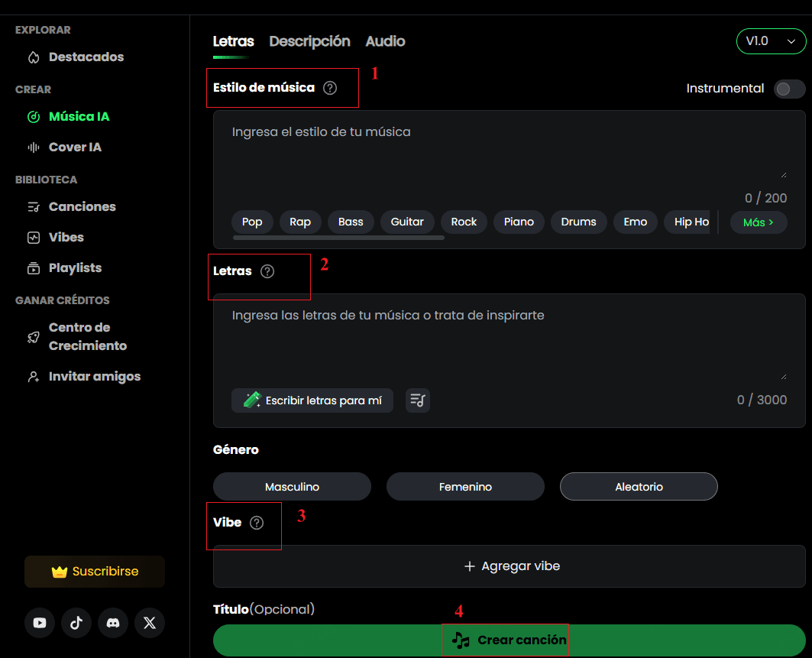The width and height of the screenshot is (812, 658).
Task: Open the V1.0 version dropdown
Action: click(770, 41)
